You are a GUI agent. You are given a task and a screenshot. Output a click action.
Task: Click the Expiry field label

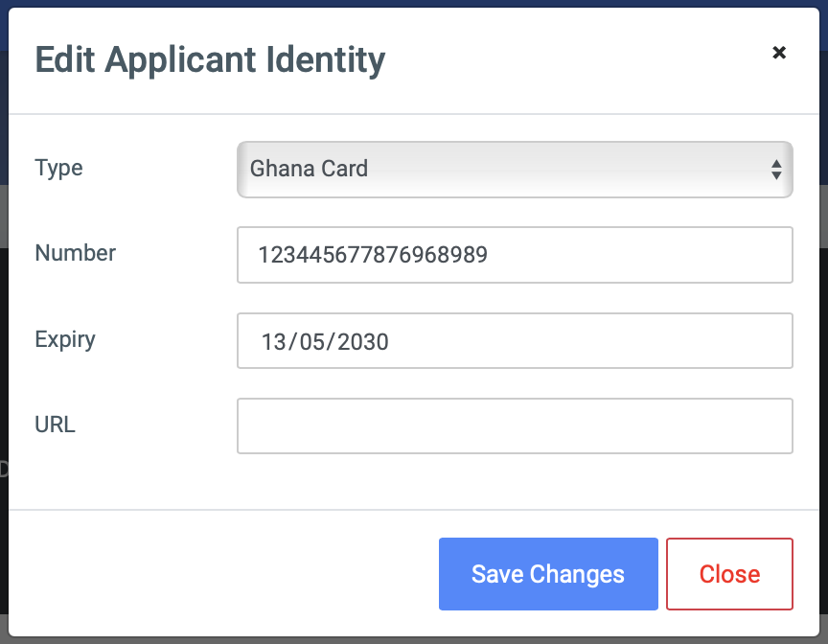click(x=65, y=339)
